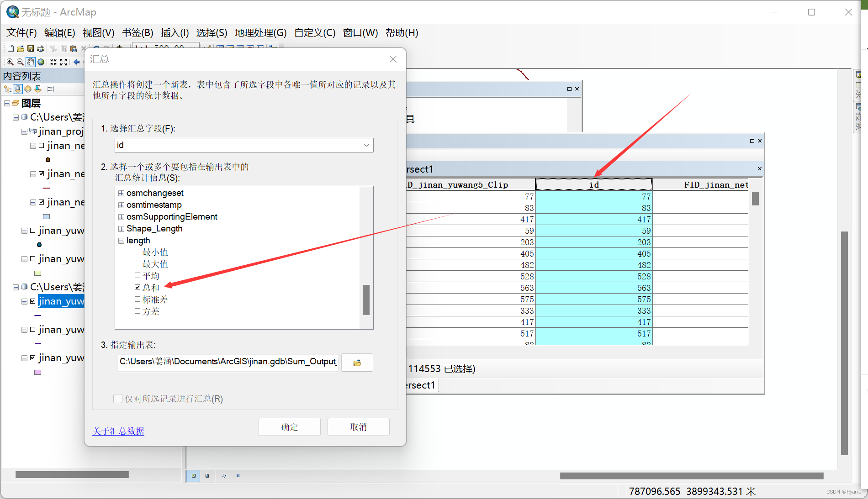868x499 pixels.
Task: Check 方差 under length
Action: [x=138, y=311]
